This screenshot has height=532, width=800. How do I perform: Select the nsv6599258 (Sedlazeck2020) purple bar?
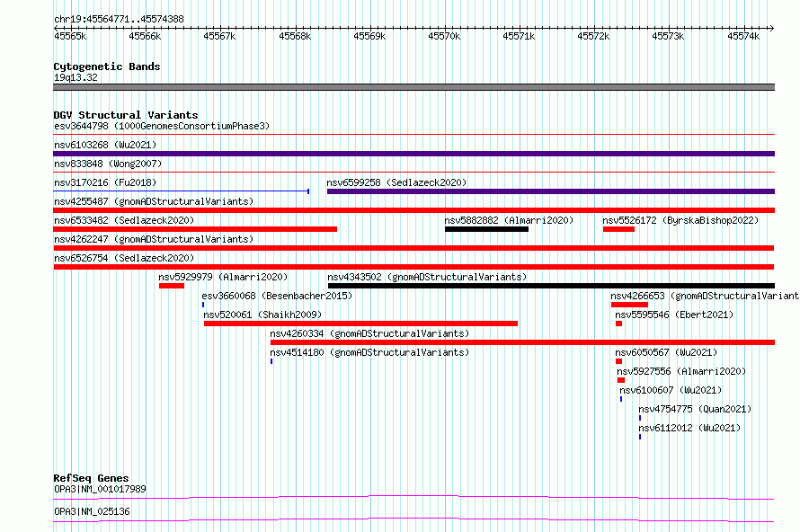[551, 191]
